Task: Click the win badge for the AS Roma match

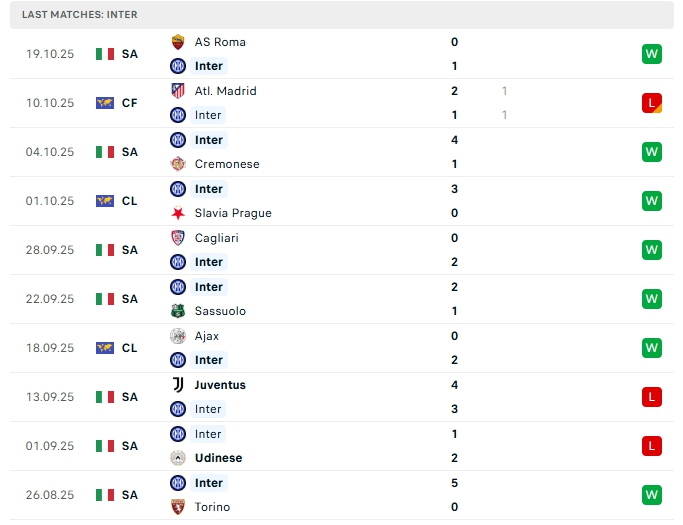Action: 652,54
